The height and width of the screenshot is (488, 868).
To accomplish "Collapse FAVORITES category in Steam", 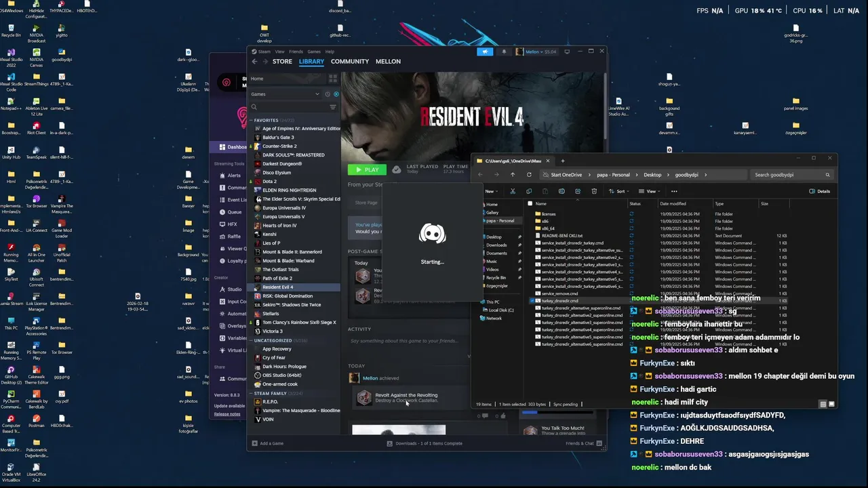I will (x=252, y=120).
